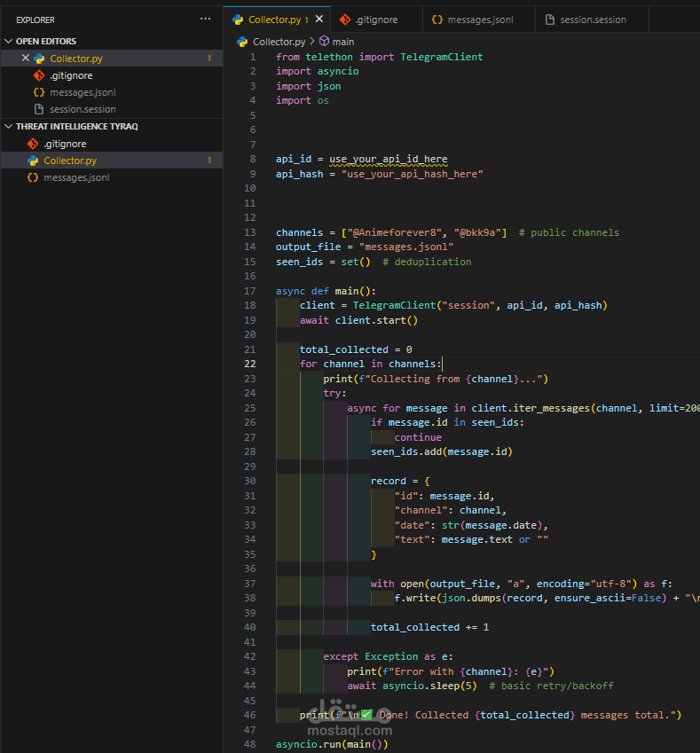The height and width of the screenshot is (753, 700).
Task: Open Collector.py in project folder tree
Action: [x=112, y=161]
